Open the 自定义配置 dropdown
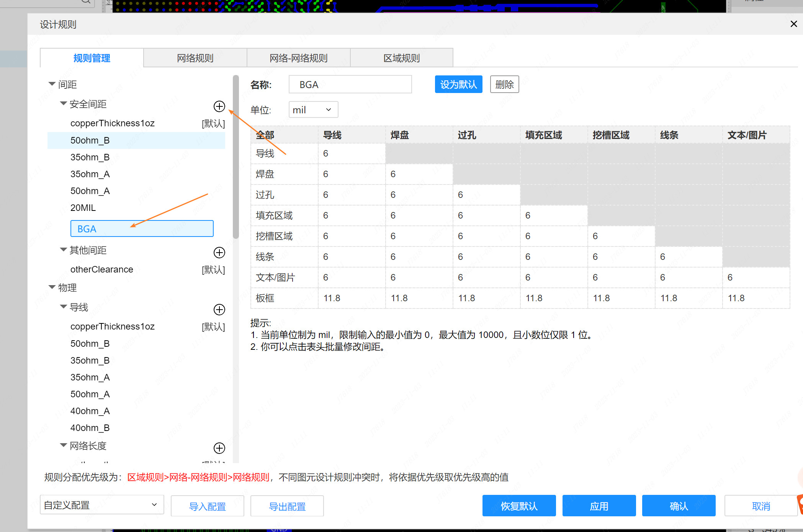This screenshot has height=532, width=803. click(x=102, y=505)
